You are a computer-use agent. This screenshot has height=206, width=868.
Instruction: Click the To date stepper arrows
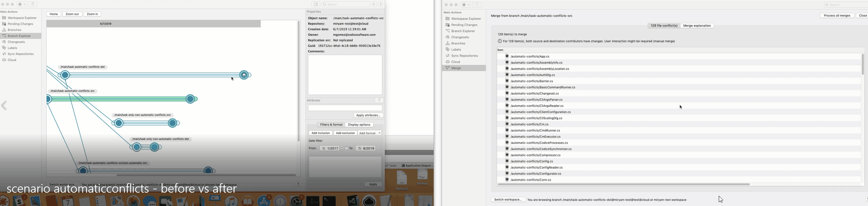[378, 148]
